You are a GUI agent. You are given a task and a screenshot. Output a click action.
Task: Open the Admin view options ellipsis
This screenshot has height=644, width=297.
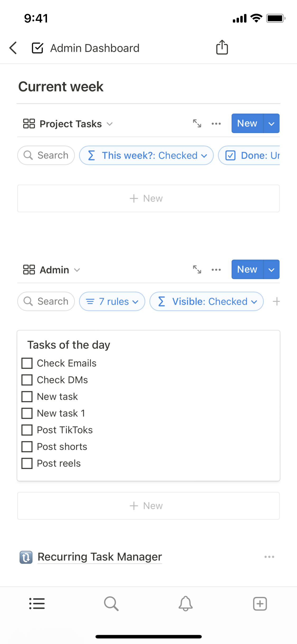[216, 270]
